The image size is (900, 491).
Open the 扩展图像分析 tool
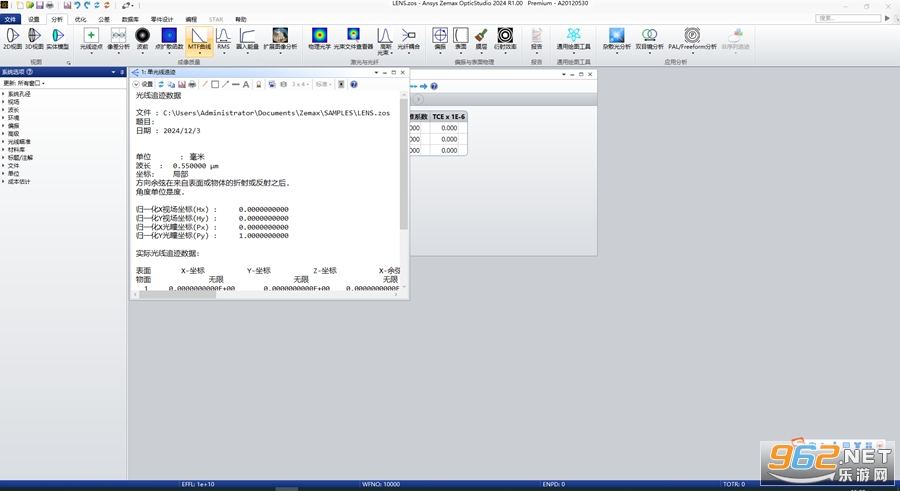[280, 40]
